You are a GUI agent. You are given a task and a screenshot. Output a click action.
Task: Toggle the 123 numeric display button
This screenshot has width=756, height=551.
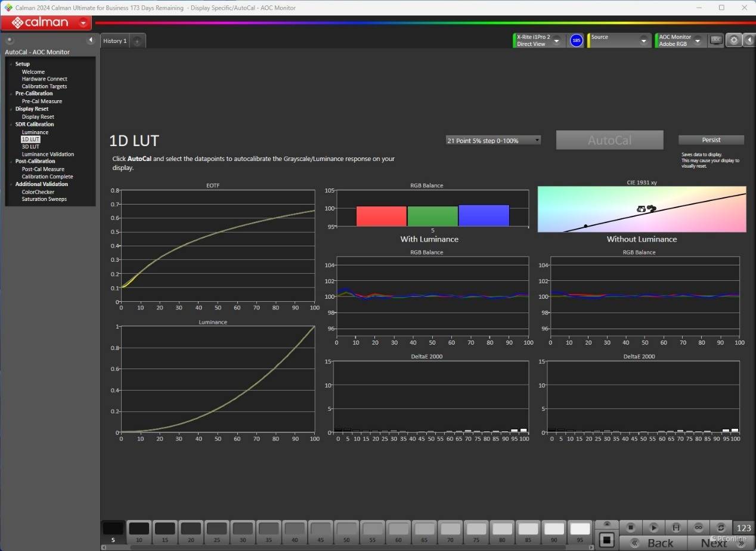click(x=743, y=528)
